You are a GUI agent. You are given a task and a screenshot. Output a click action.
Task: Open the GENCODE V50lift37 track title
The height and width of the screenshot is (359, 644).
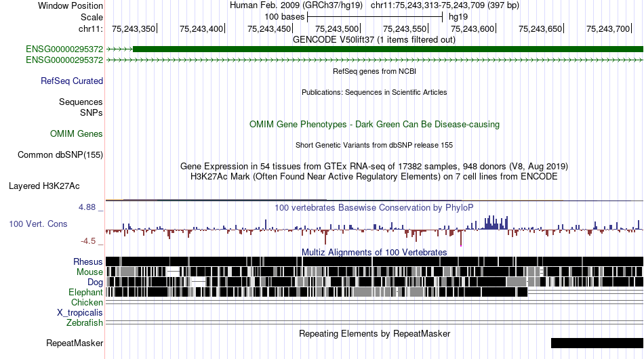pyautogui.click(x=374, y=40)
